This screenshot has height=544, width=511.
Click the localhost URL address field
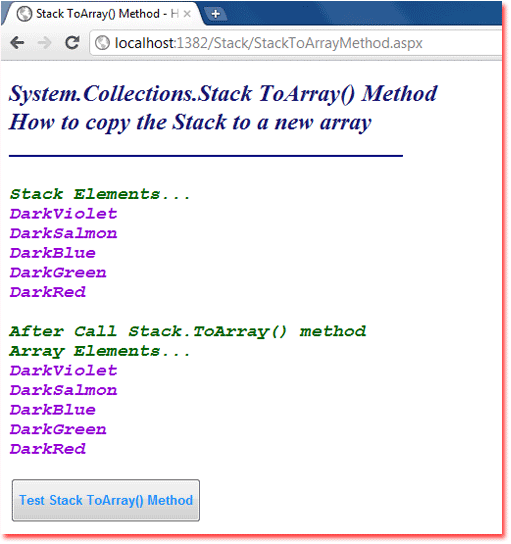point(295,43)
